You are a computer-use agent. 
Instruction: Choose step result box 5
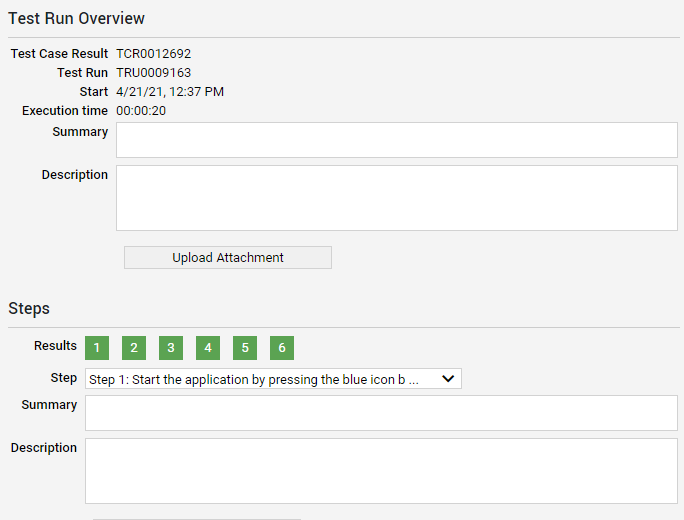point(245,347)
